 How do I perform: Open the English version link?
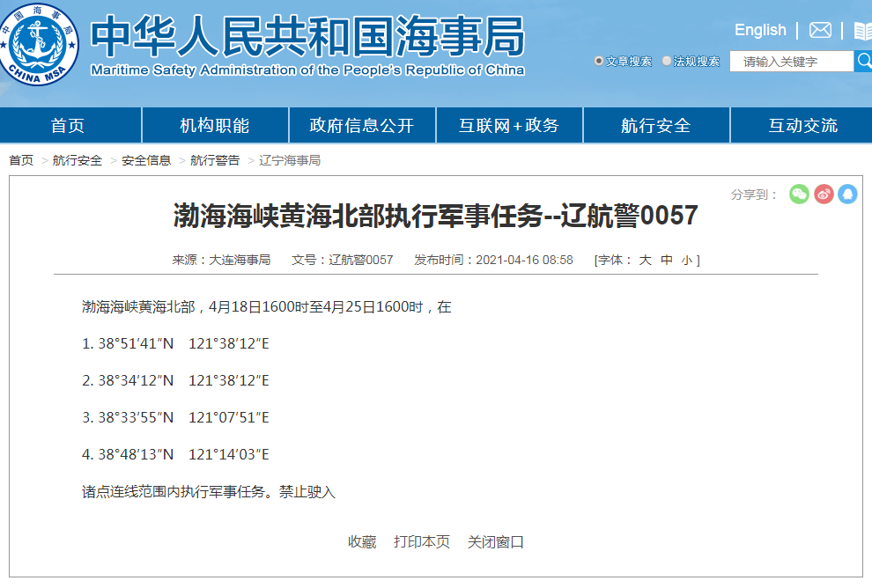coord(759,29)
